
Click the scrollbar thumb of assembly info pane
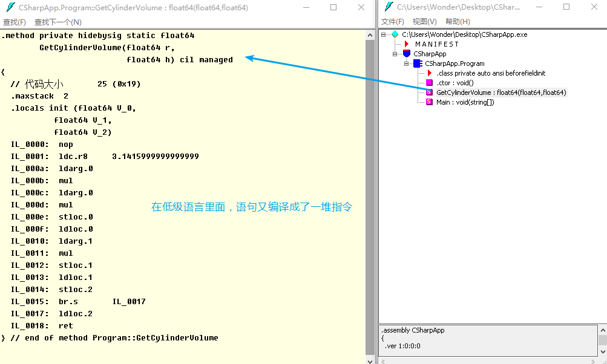coord(603,340)
